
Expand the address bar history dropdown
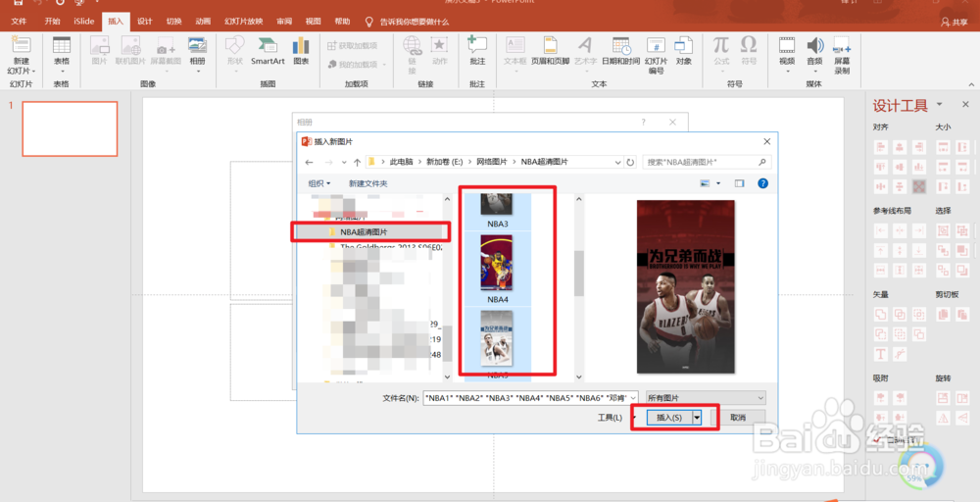click(617, 162)
